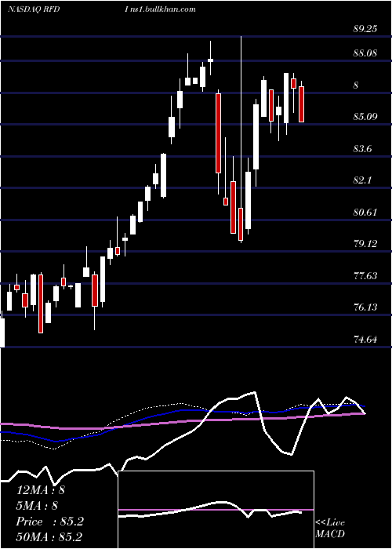Click the 85.09 price axis label
The width and height of the screenshot is (392, 549).
click(x=365, y=116)
